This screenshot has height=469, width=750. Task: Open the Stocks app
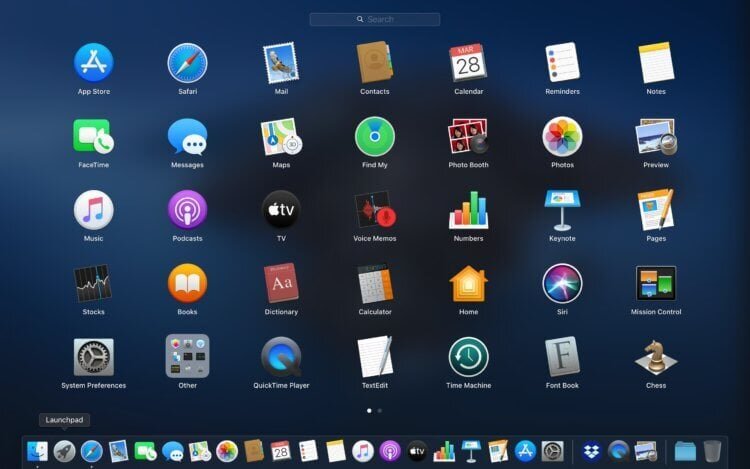(93, 284)
